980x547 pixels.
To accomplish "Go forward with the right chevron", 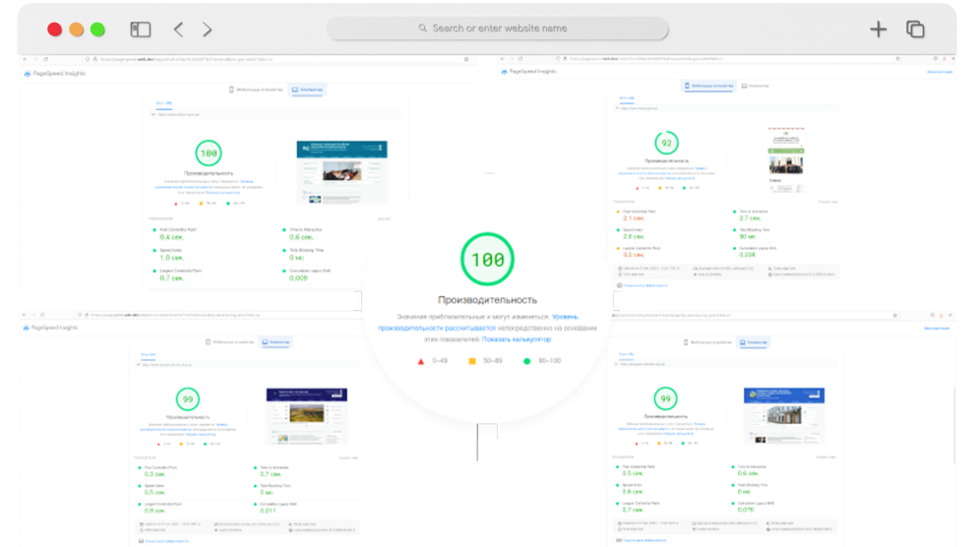I will tap(207, 30).
